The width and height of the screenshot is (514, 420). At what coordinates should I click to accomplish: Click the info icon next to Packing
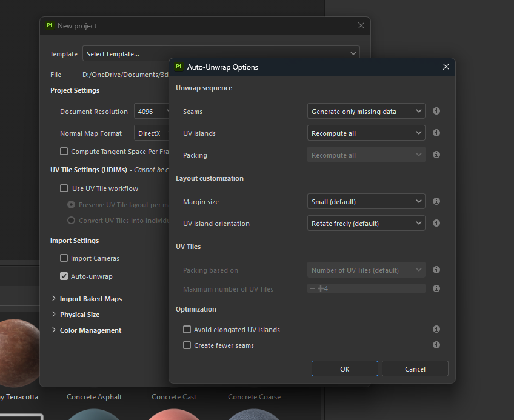(x=436, y=155)
